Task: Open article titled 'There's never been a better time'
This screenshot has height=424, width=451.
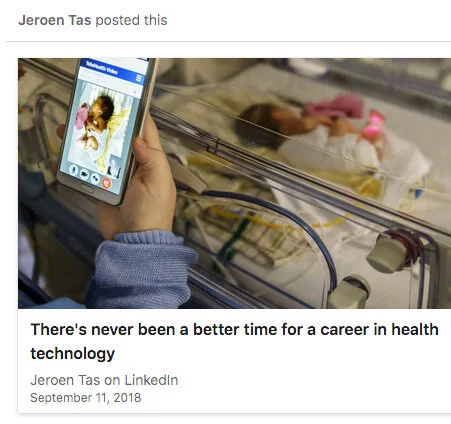Action: 234,341
